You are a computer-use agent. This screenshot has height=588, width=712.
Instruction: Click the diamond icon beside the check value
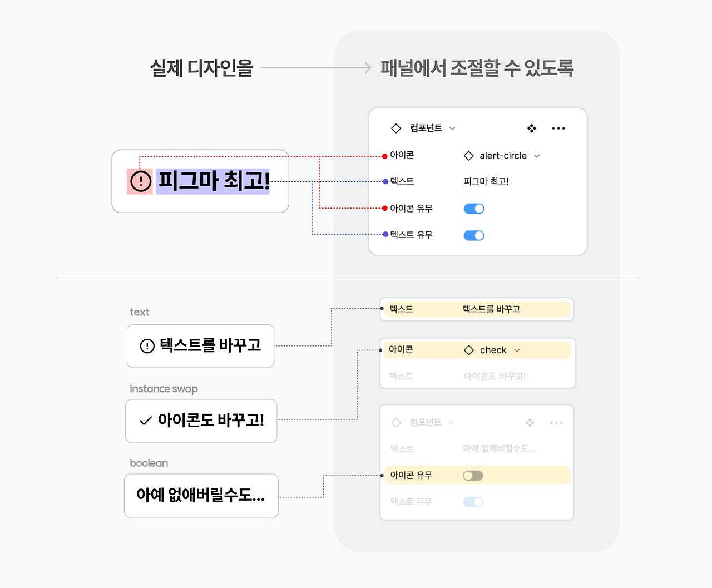coord(469,350)
